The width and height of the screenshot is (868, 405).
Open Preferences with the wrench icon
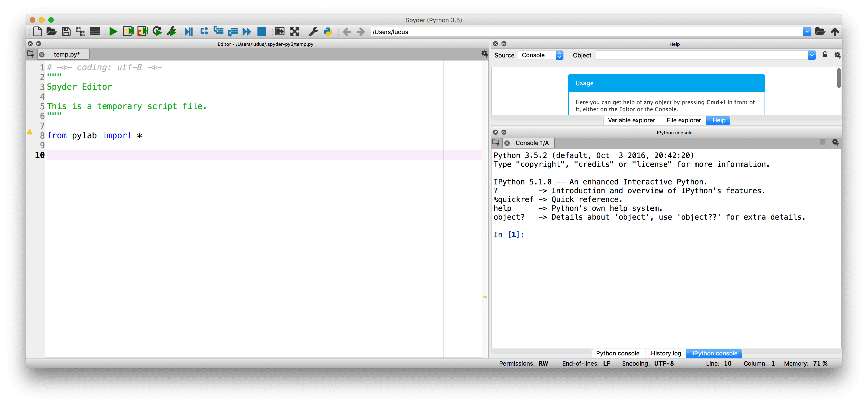pos(313,32)
